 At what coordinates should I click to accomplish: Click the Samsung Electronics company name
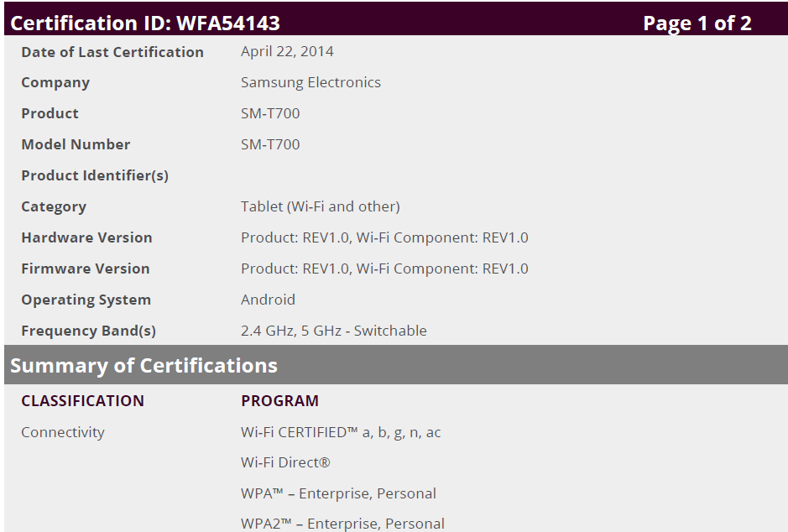coord(311,82)
